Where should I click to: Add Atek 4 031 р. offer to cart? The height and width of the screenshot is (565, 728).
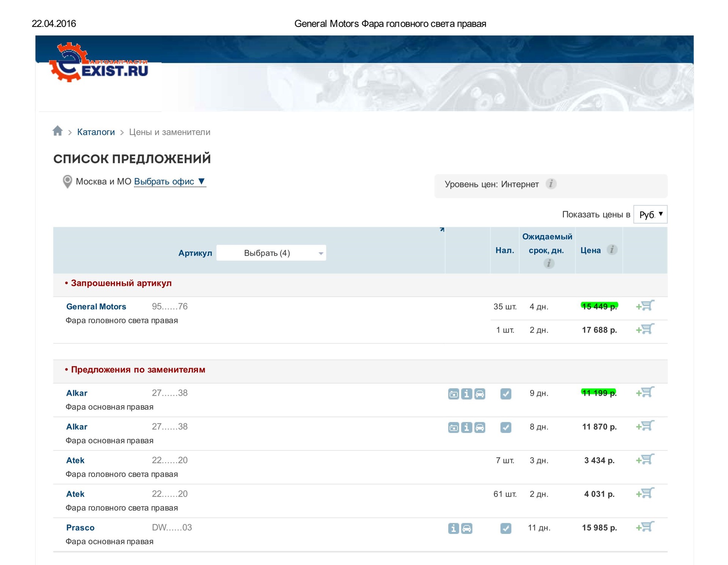click(645, 493)
